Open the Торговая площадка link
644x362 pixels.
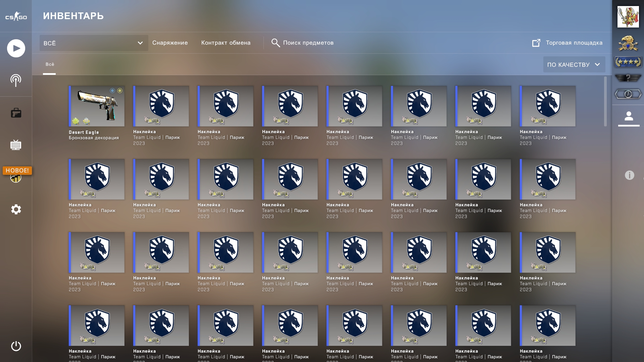coord(574,43)
